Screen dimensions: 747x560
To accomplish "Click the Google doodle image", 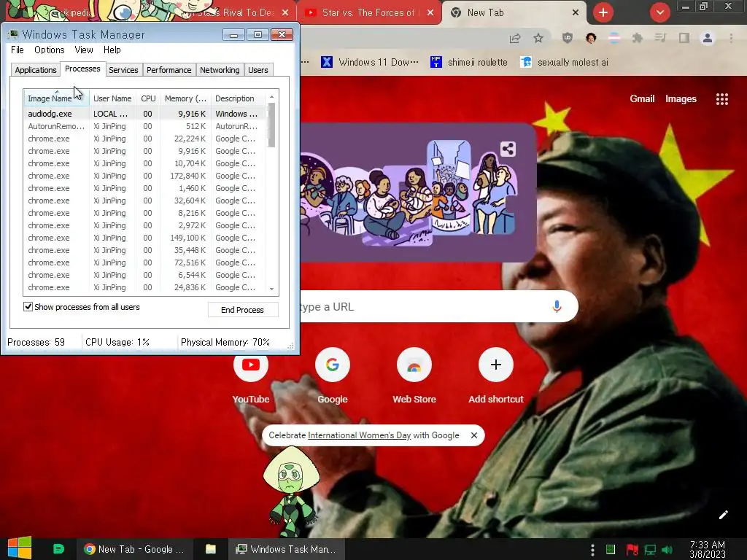I will click(418, 192).
